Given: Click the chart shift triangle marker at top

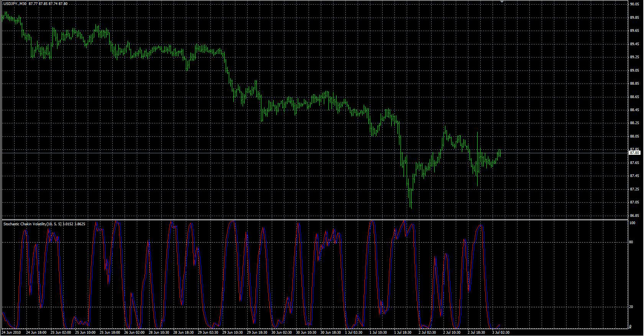Looking at the screenshot, I should click(502, 2).
